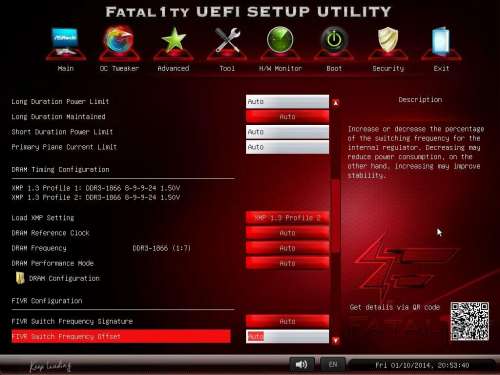This screenshot has width=500, height=375.
Task: Click the date and time display
Action: coord(422,365)
